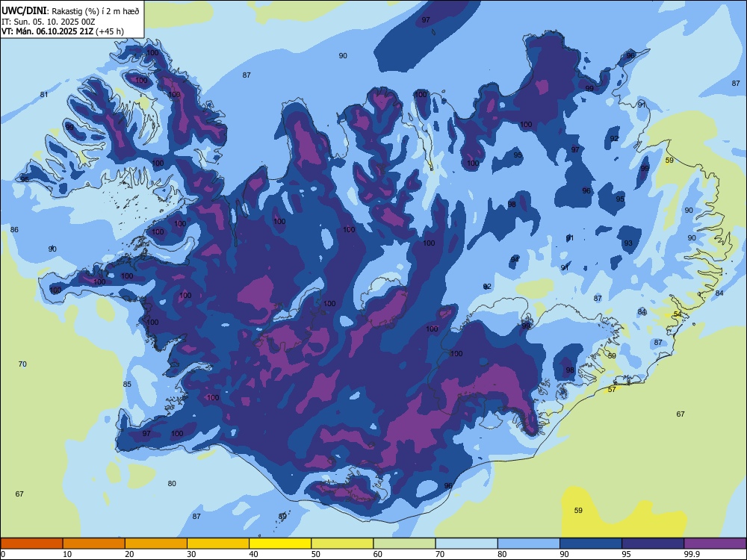Click the map humidity value '94'
This screenshot has width=747, height=560.
point(515,259)
